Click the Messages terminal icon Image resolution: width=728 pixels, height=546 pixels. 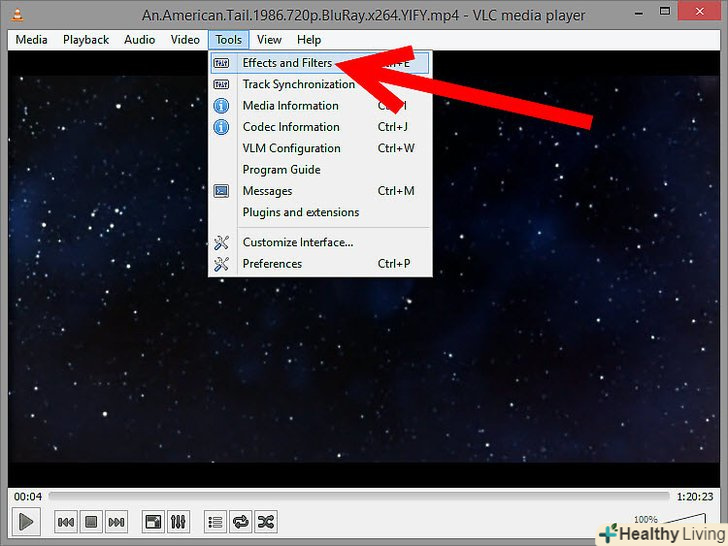pyautogui.click(x=221, y=191)
